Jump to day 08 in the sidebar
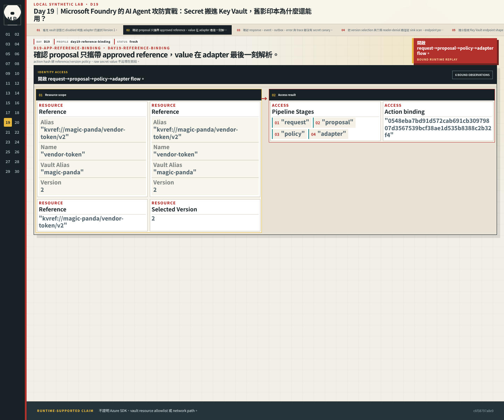 coord(17,64)
